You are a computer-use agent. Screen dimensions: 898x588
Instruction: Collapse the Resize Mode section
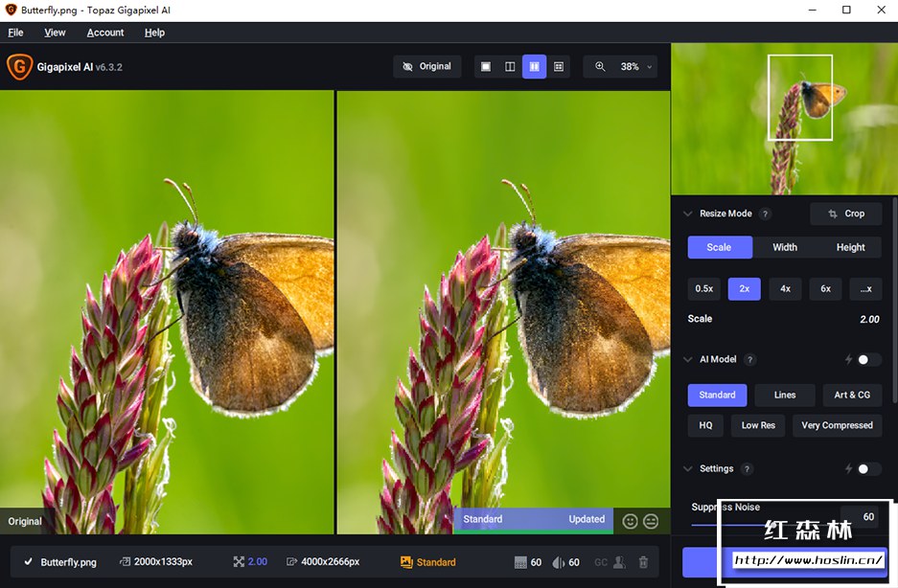coord(688,214)
